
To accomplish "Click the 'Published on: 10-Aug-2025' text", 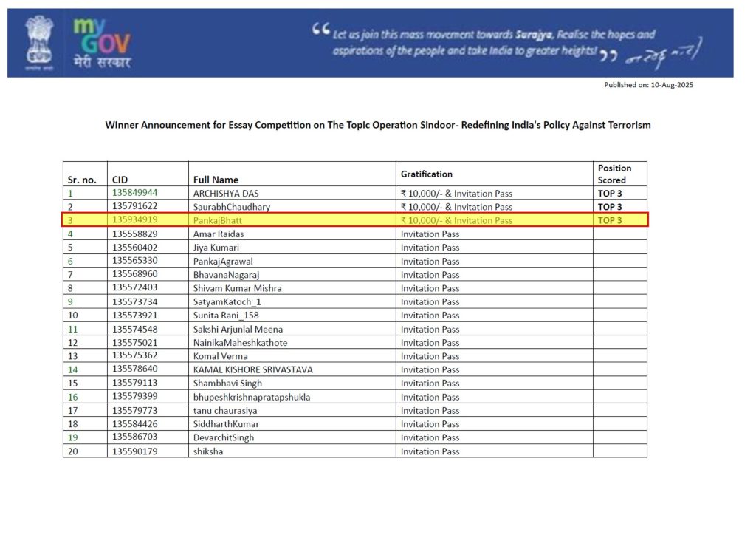I will tap(648, 85).
